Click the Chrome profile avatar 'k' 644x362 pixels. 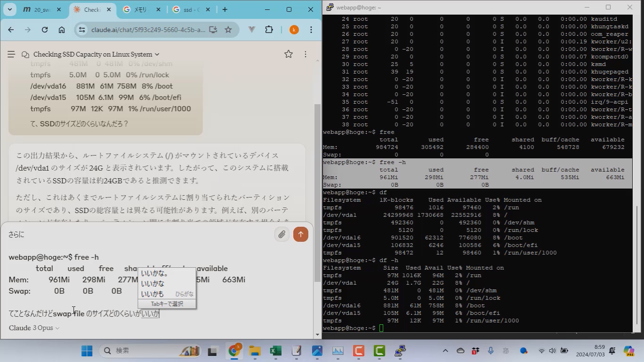click(294, 30)
